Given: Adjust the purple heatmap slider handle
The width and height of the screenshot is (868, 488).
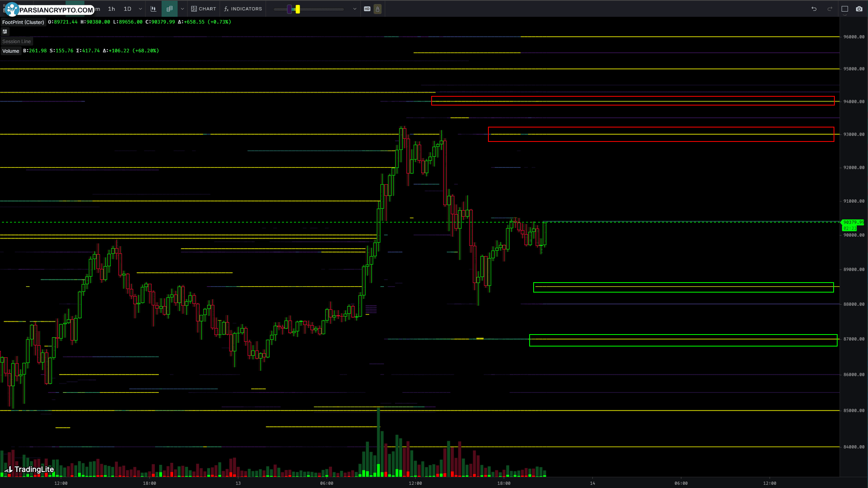Looking at the screenshot, I should (290, 9).
